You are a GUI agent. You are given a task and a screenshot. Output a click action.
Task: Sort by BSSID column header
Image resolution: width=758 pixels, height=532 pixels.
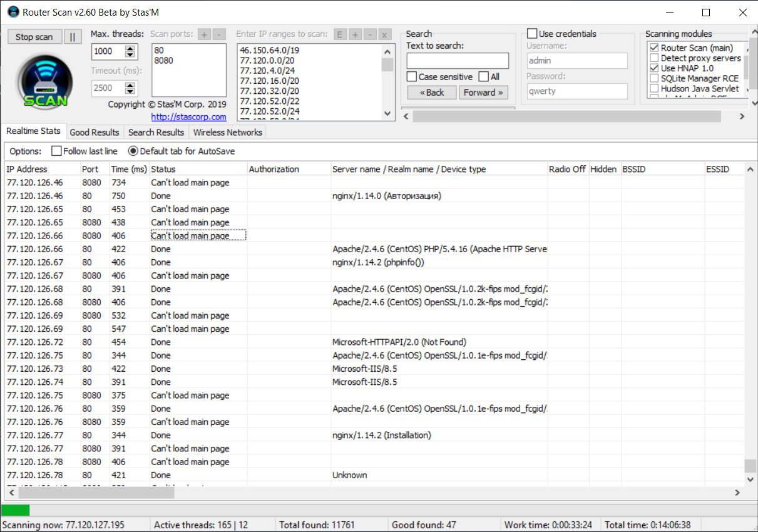(x=662, y=169)
